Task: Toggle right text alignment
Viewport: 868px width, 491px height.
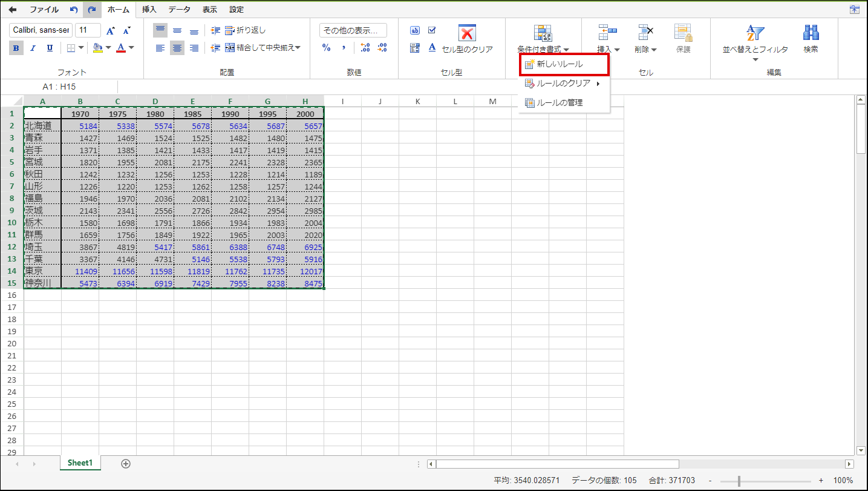Action: pos(194,48)
